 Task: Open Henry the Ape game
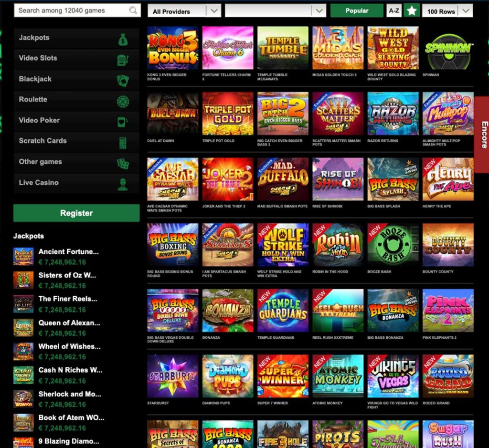coord(448,179)
